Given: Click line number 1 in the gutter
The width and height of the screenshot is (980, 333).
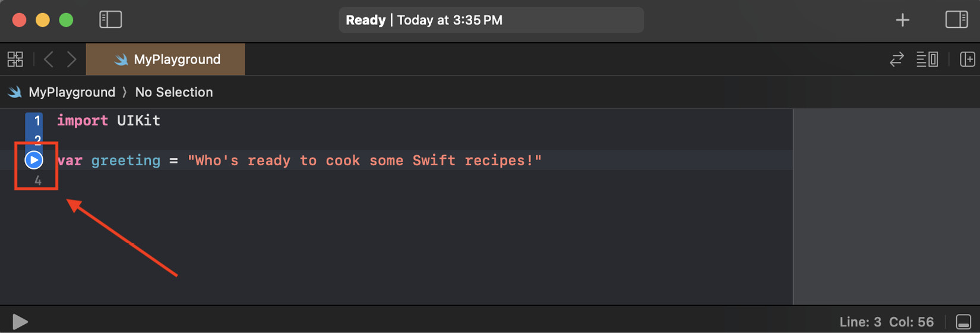Looking at the screenshot, I should coord(37,121).
